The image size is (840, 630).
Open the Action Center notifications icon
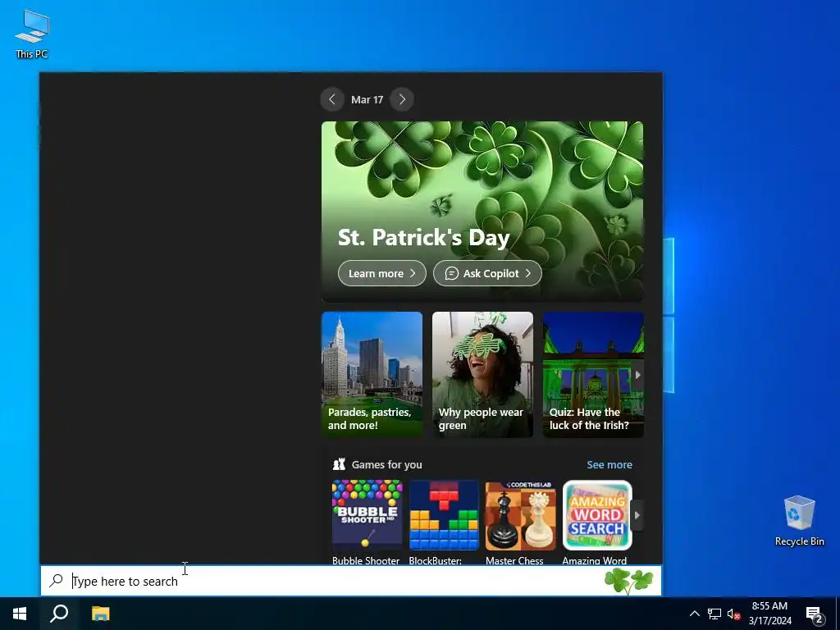pyautogui.click(x=815, y=614)
